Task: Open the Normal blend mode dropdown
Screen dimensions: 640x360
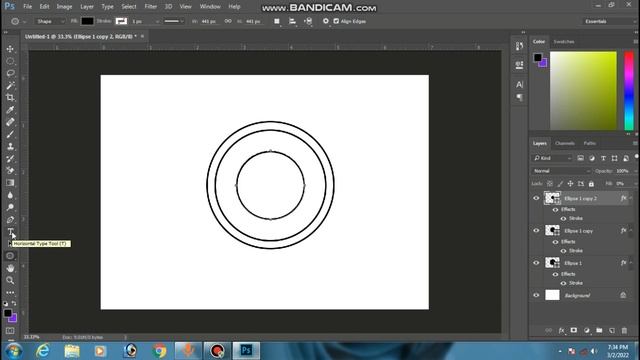Action: tap(561, 171)
